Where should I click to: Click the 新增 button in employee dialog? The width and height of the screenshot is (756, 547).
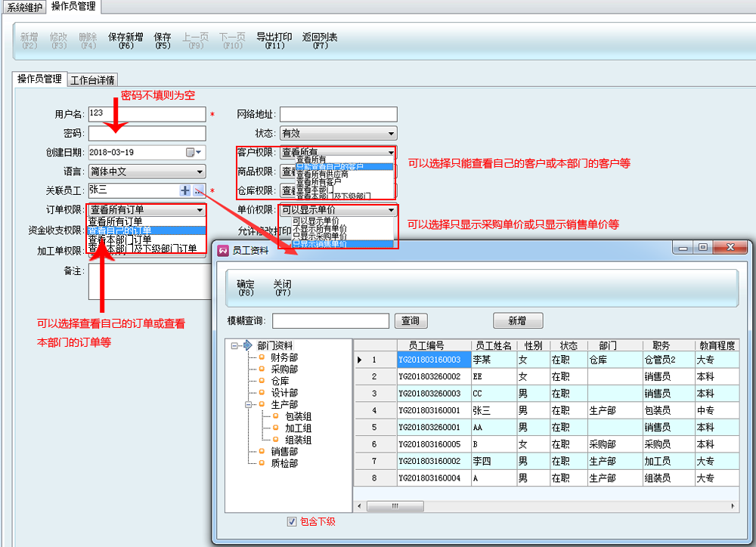(516, 321)
